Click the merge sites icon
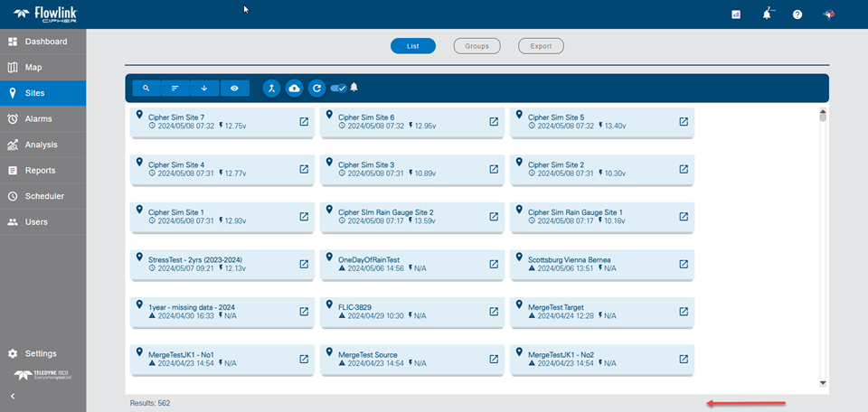The height and width of the screenshot is (412, 868). point(271,89)
